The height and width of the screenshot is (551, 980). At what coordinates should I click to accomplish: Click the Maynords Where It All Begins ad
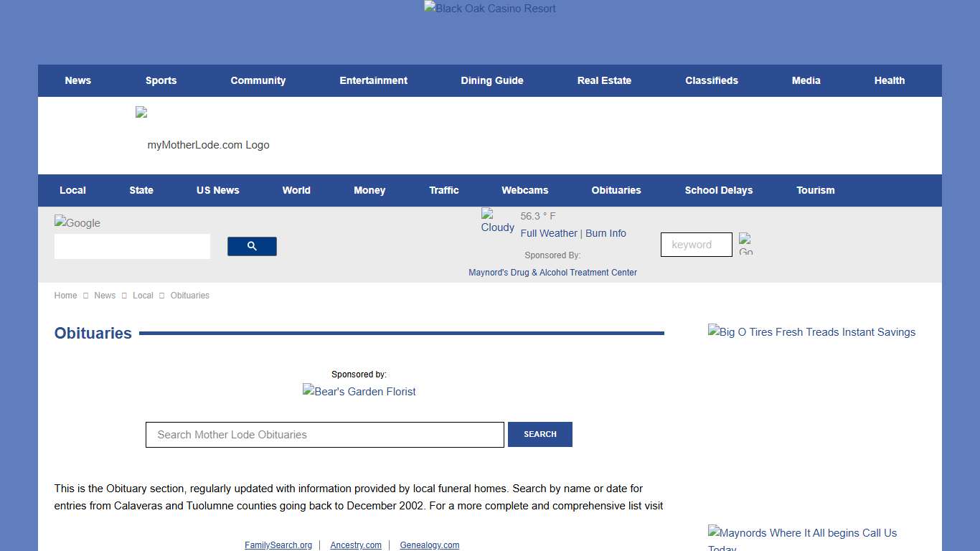pos(802,537)
